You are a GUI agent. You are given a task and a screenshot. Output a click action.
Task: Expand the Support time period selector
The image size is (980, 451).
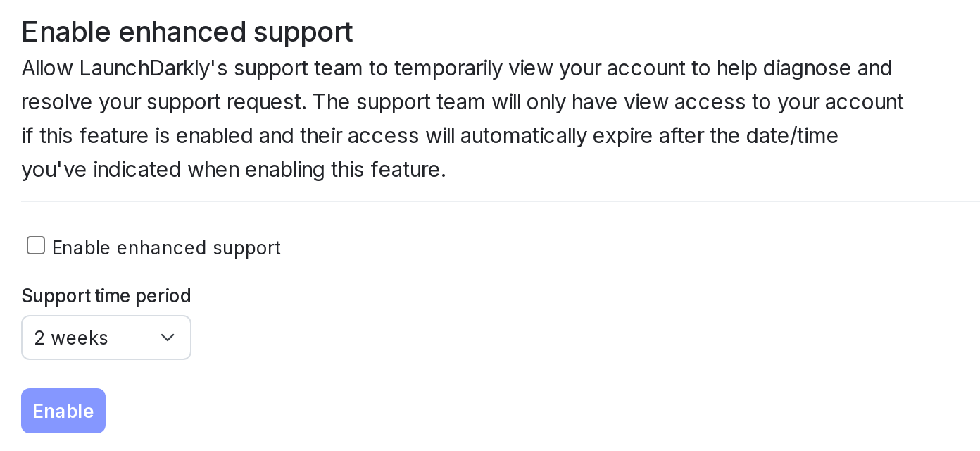(x=106, y=338)
